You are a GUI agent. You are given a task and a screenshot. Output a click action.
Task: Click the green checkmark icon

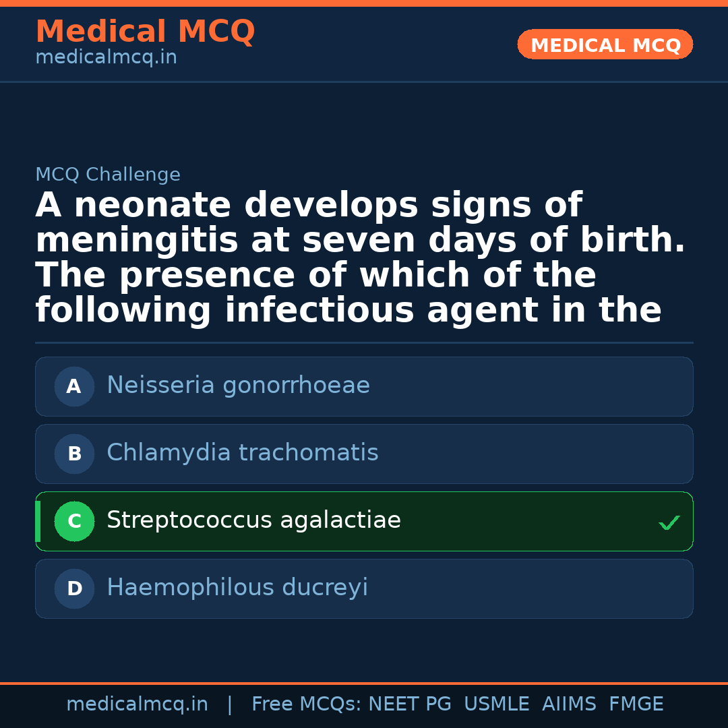click(669, 522)
